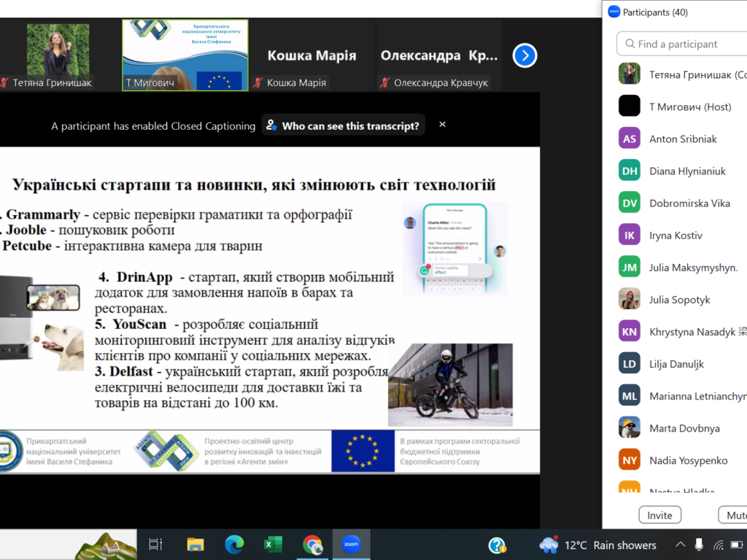Click Тетяна Гринишак's video thumbnail
Screen dimensions: 747x560
click(58, 55)
